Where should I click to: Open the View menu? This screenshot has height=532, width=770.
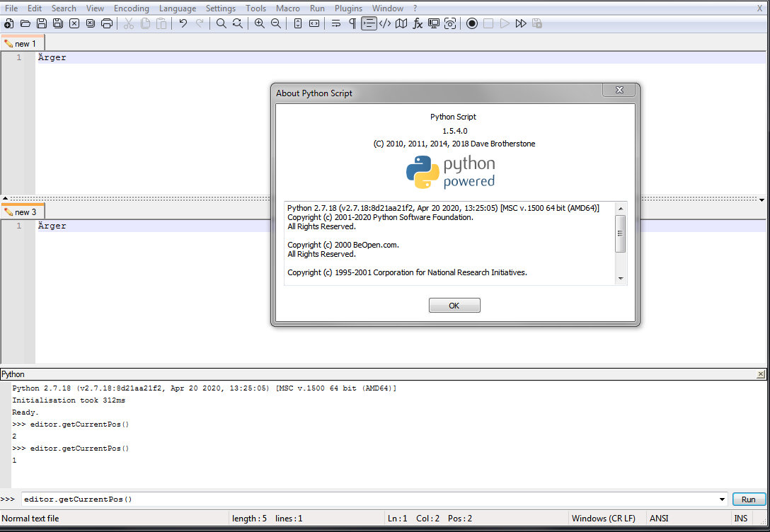[95, 8]
